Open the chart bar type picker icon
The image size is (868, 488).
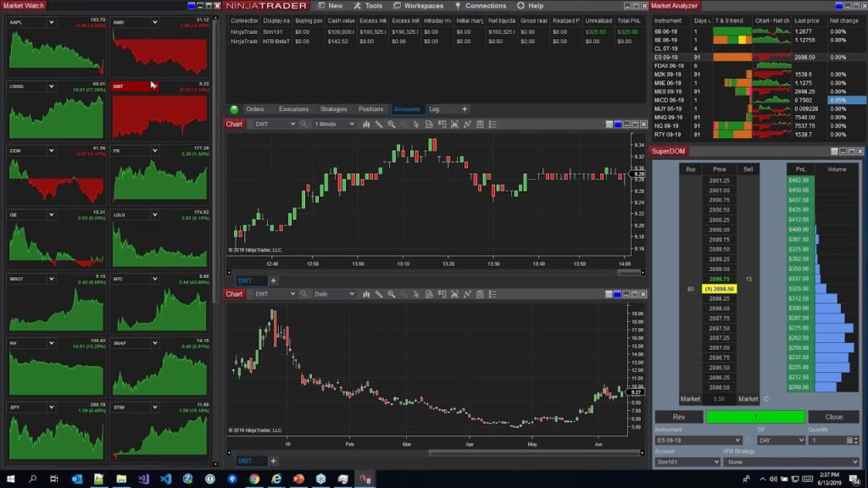pos(367,124)
